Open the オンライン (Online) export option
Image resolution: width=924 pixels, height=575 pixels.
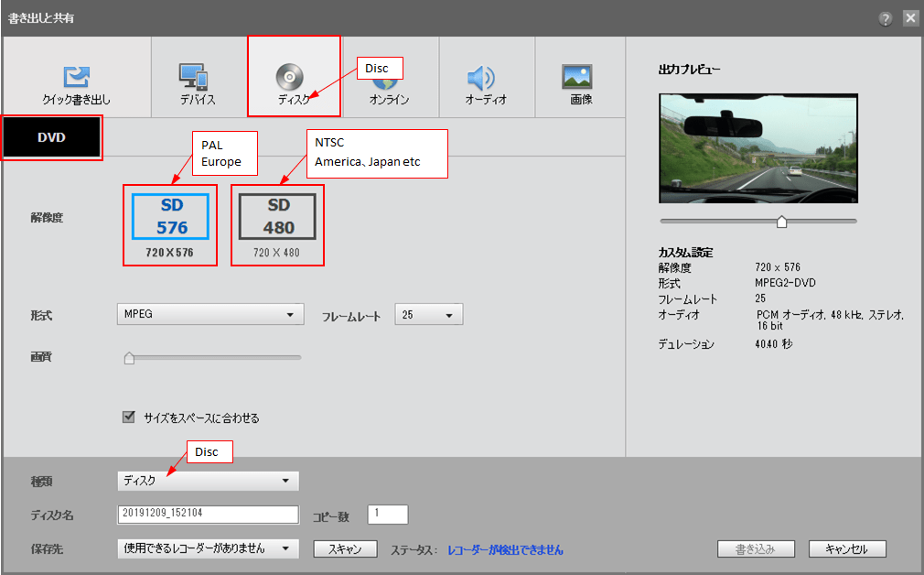click(390, 77)
